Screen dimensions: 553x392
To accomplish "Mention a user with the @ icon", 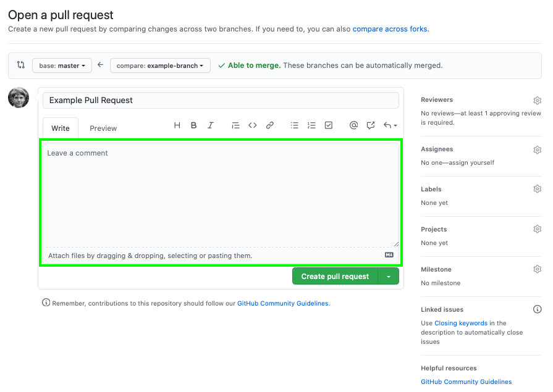I will pyautogui.click(x=353, y=125).
